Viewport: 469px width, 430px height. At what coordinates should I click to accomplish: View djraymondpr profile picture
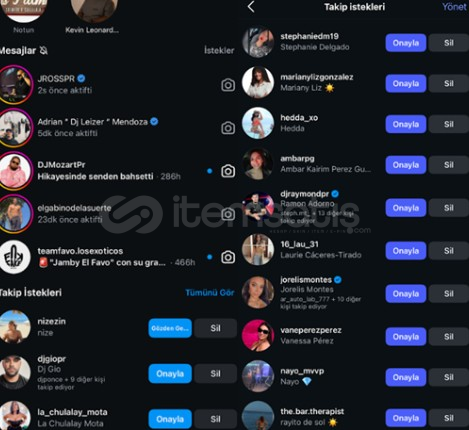coord(257,207)
